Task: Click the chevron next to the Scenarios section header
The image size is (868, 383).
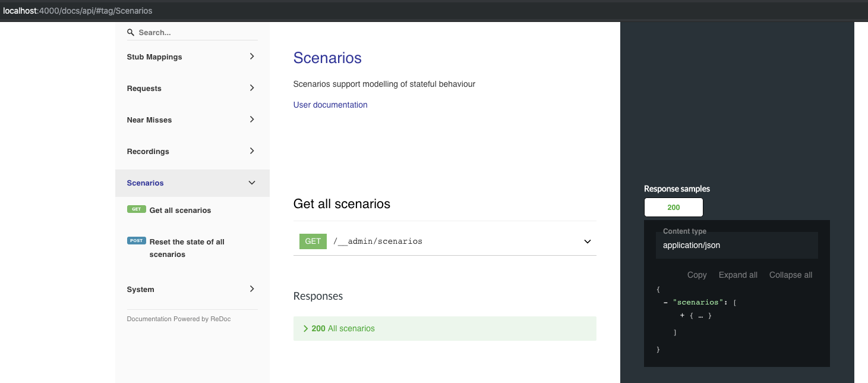Action: [251, 183]
